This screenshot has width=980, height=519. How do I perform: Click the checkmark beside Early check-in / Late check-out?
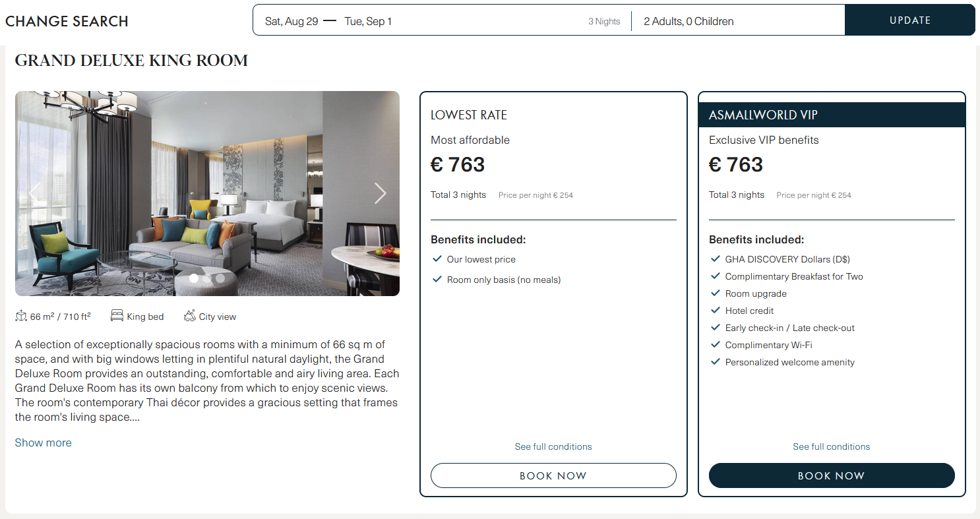(x=716, y=327)
